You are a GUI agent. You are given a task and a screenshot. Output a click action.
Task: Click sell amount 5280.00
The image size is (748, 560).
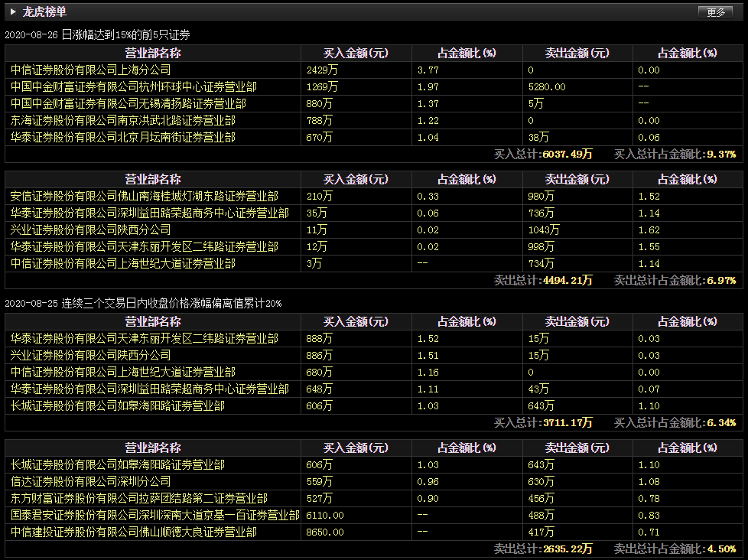547,86
